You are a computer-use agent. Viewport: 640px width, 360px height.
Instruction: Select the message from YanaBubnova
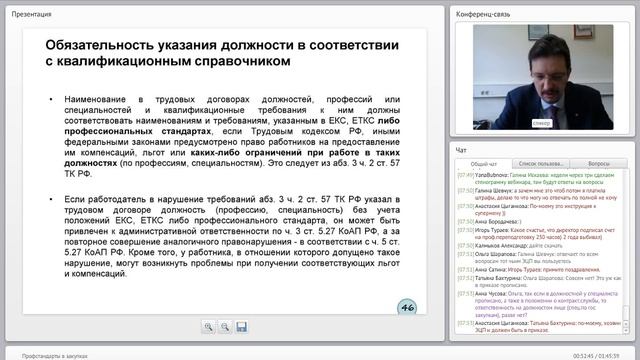click(536, 178)
